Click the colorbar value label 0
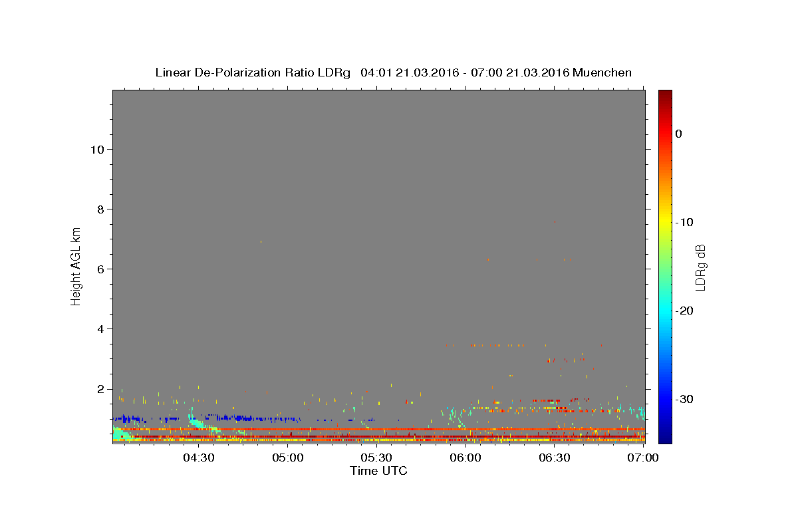This screenshot has height=532, width=798. (x=679, y=134)
